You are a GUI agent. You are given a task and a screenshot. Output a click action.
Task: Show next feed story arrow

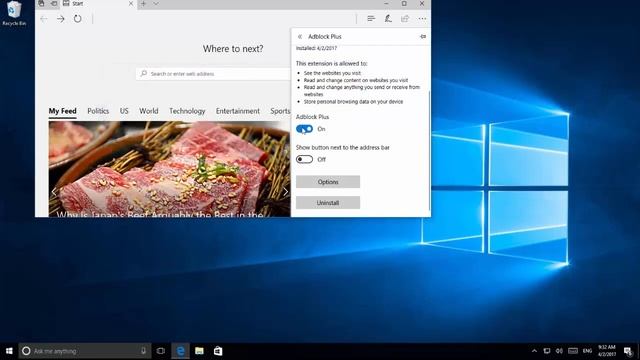285,191
